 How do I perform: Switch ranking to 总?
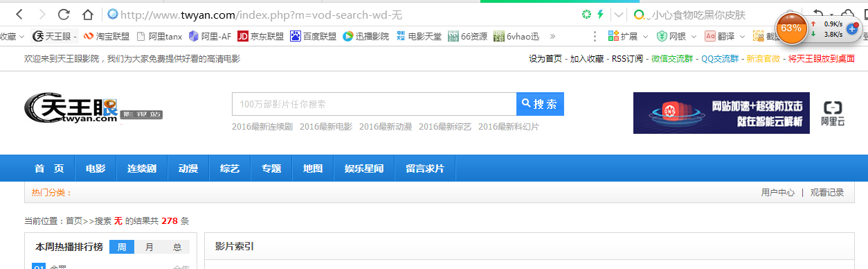click(x=177, y=248)
